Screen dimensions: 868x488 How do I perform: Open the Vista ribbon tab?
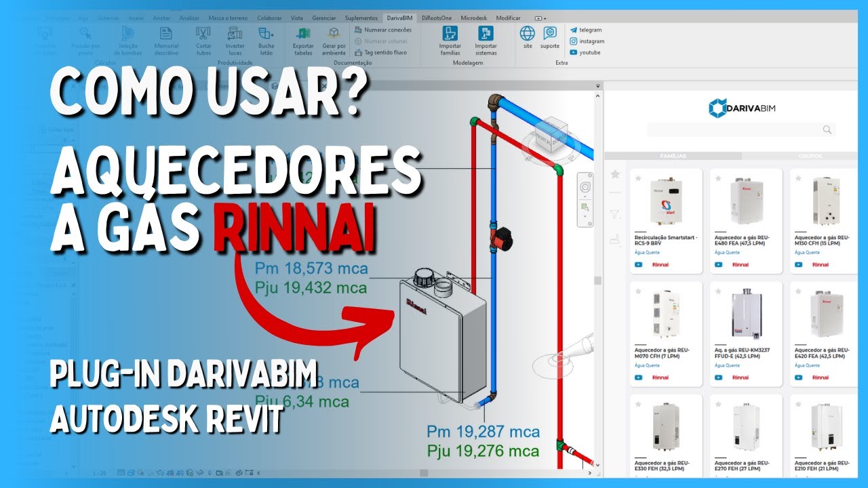pos(296,17)
